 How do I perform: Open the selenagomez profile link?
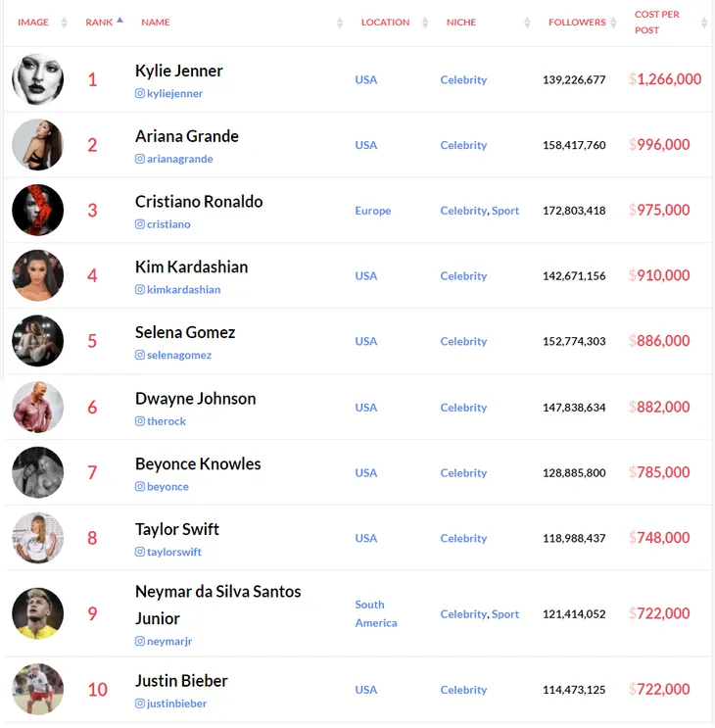179,355
